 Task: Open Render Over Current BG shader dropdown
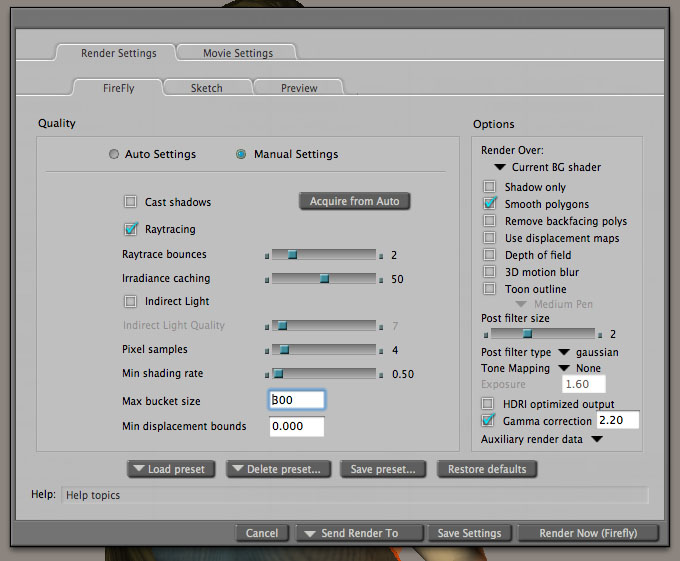point(547,167)
